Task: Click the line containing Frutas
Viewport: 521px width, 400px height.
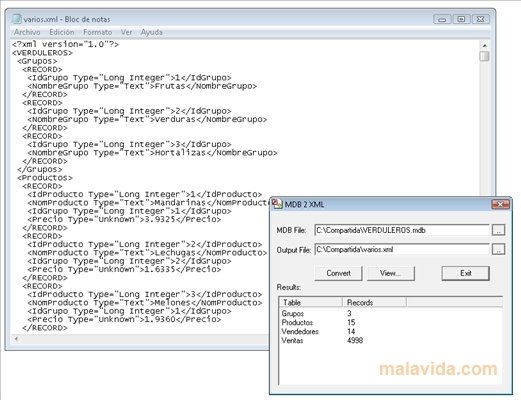Action: (142, 86)
